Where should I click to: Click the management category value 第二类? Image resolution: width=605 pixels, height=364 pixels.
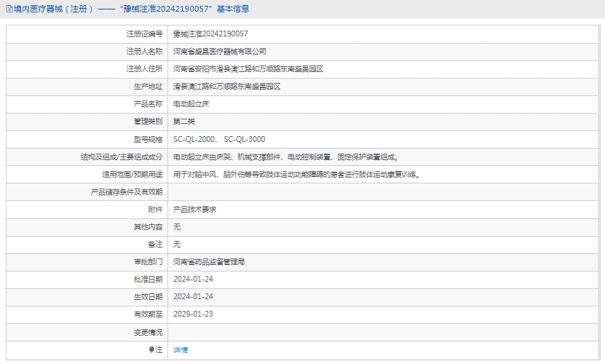coord(184,122)
